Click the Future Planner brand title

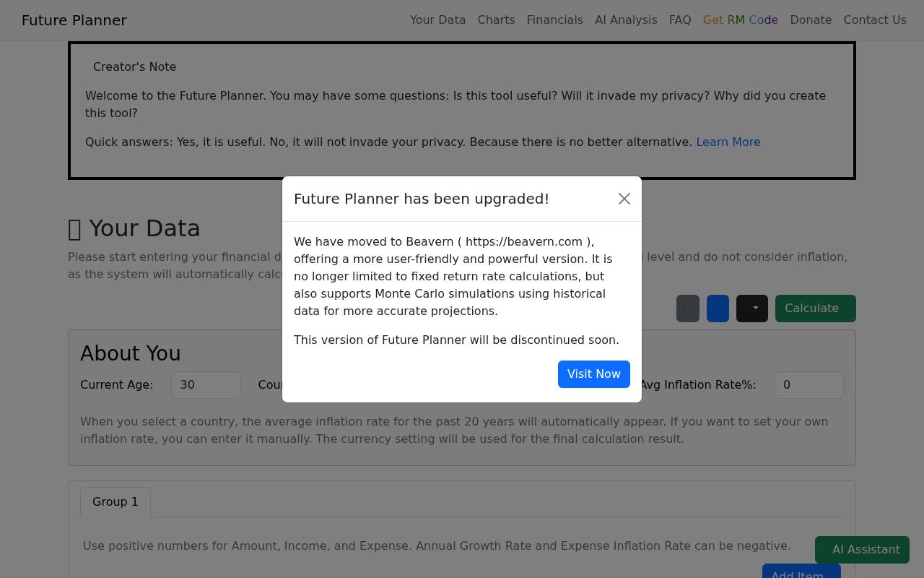pos(74,20)
